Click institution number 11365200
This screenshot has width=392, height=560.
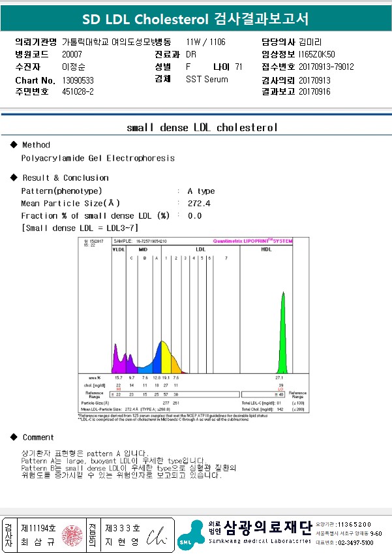(x=355, y=524)
